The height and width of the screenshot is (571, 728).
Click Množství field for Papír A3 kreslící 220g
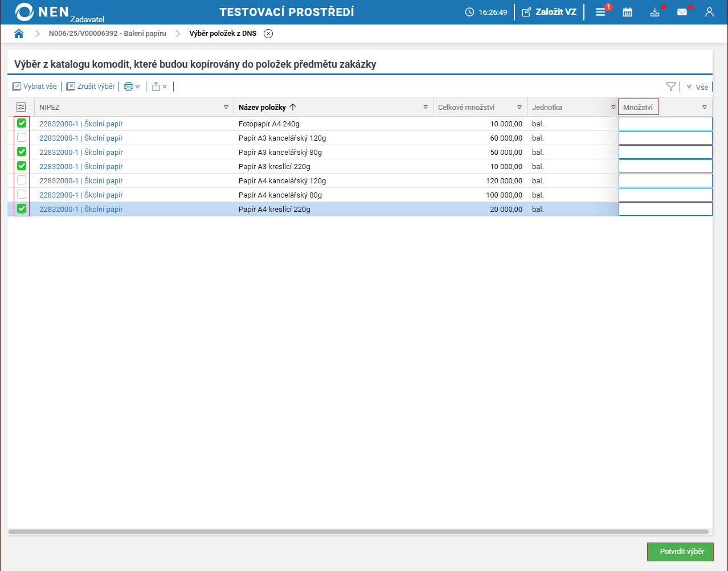(665, 166)
